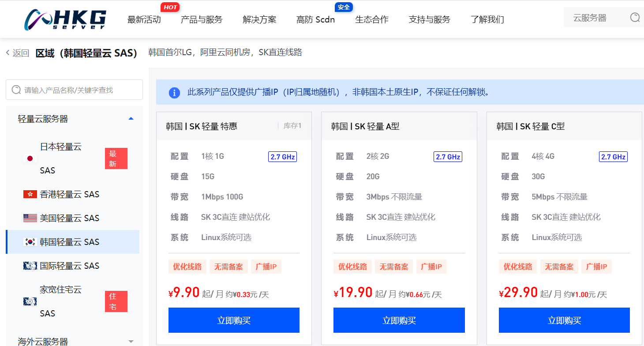Select 韩国轻量云 SAS in the sidebar
The width and height of the screenshot is (644, 346).
click(73, 242)
